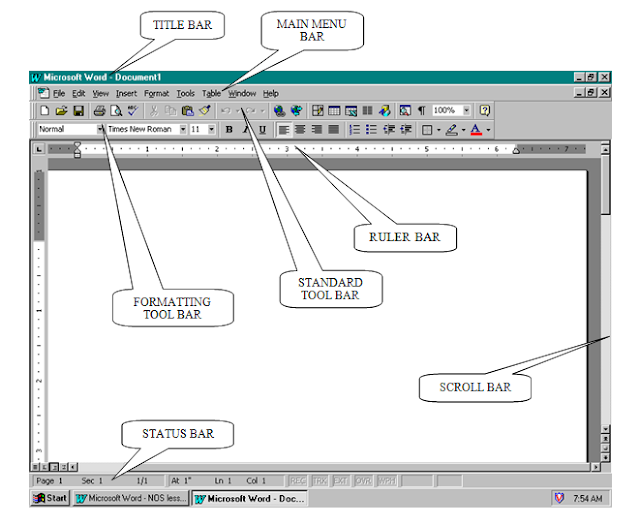Create a new blank document
640x526 pixels.
coord(44,111)
